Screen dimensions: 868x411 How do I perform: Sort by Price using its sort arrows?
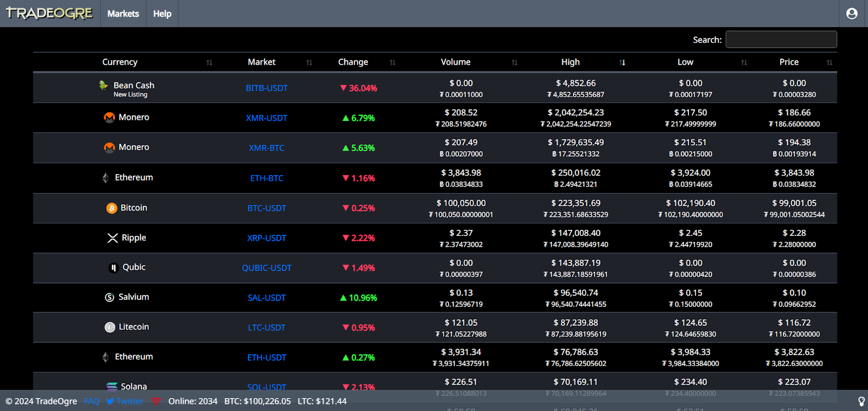(x=829, y=62)
